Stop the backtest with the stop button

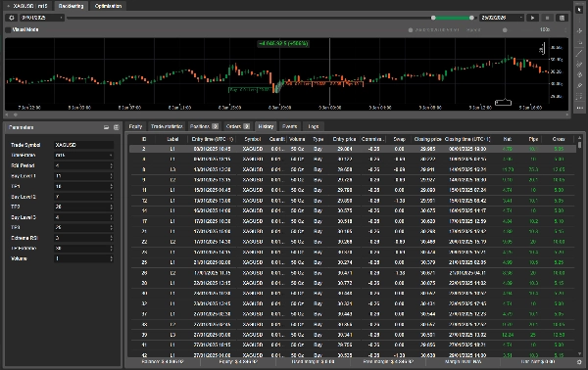click(x=547, y=18)
